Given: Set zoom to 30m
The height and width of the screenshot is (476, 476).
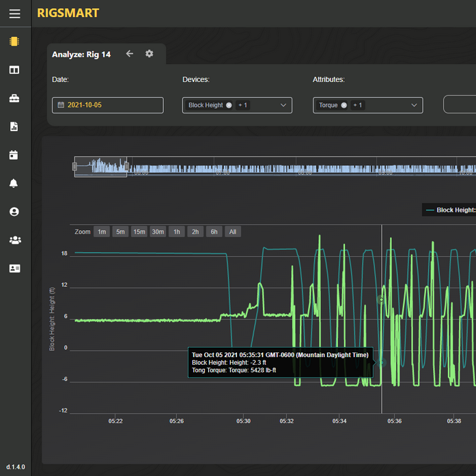Looking at the screenshot, I should pos(158,232).
